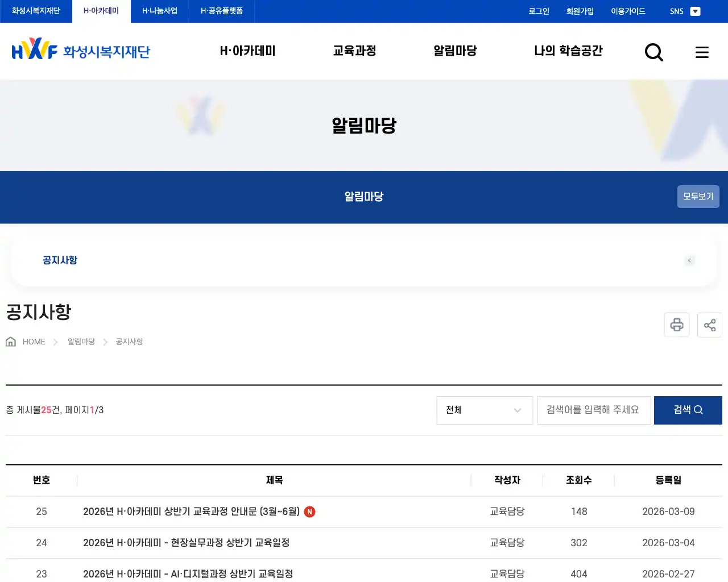Viewport: 728px width, 582px height.
Task: Open the 알림마당 navigation menu
Action: (454, 51)
